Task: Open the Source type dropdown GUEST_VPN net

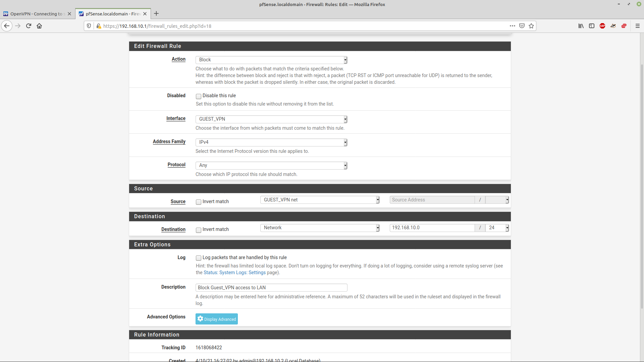Action: click(x=320, y=200)
